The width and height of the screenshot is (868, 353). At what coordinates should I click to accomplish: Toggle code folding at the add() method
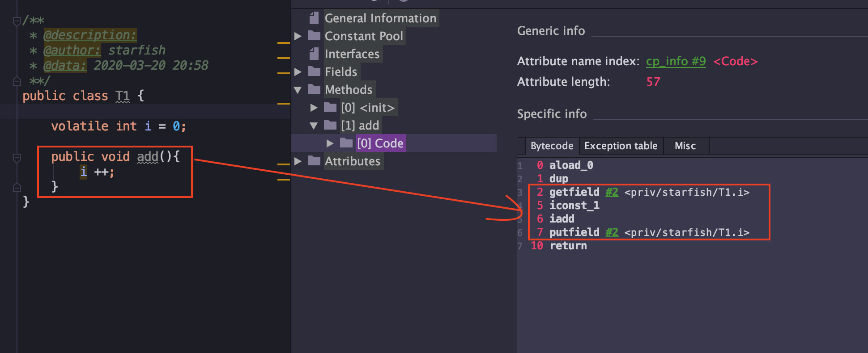tap(17, 157)
